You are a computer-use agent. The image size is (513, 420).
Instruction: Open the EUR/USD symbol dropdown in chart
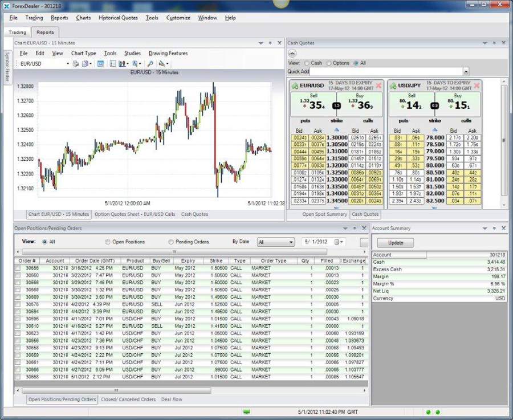click(x=66, y=64)
